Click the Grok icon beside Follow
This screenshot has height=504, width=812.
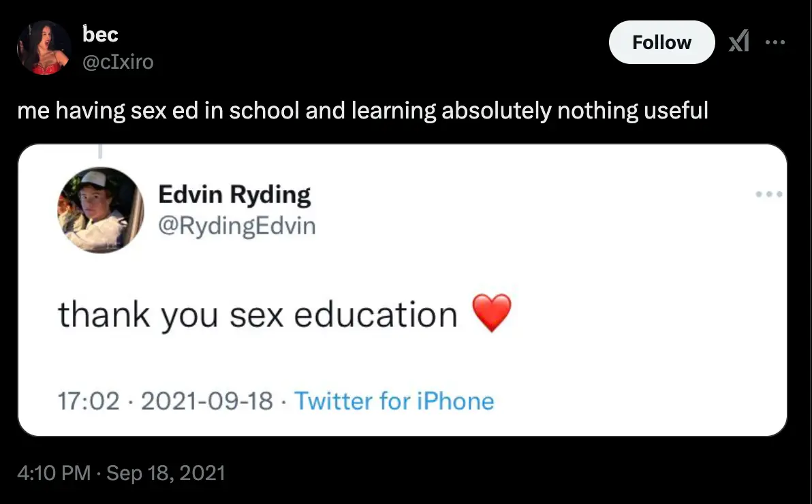click(738, 43)
